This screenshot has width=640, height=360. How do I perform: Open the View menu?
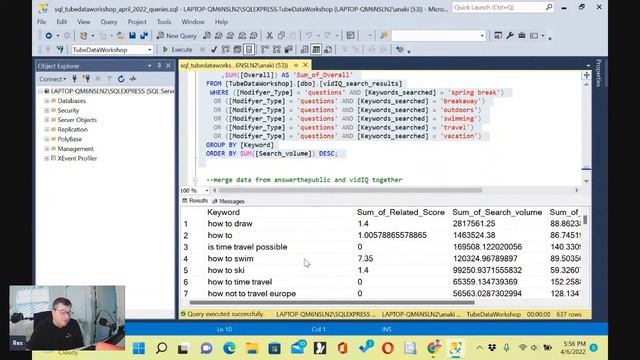(x=84, y=22)
